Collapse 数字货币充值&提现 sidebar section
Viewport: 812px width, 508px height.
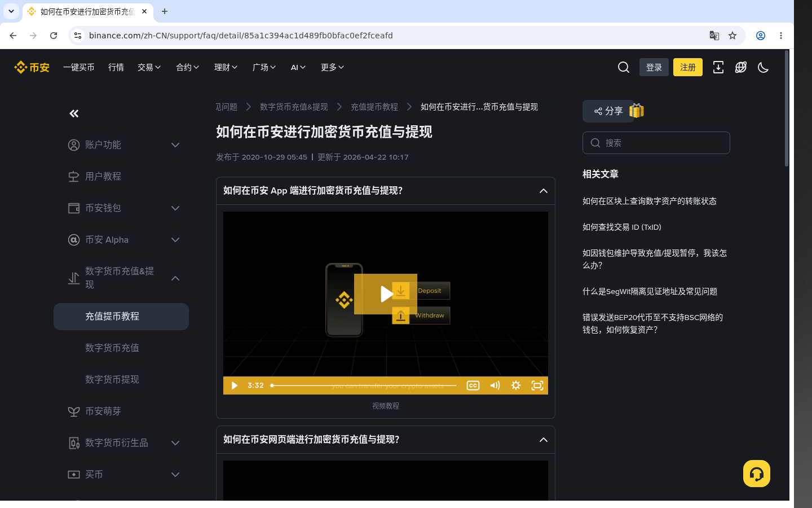121,278
